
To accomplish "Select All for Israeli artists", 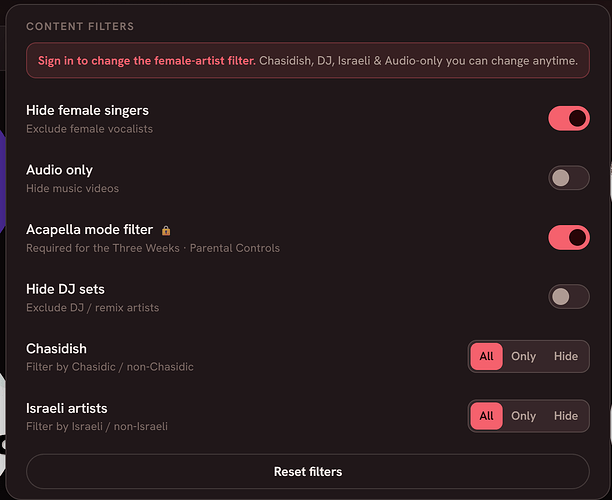I will coord(486,416).
